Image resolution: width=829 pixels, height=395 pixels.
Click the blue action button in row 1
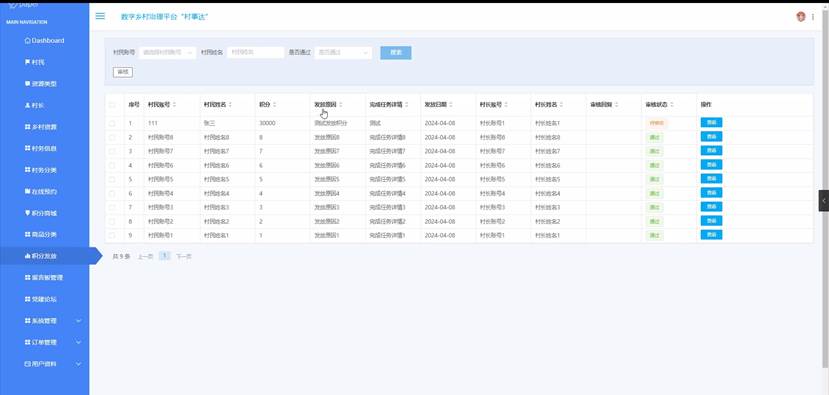point(711,123)
